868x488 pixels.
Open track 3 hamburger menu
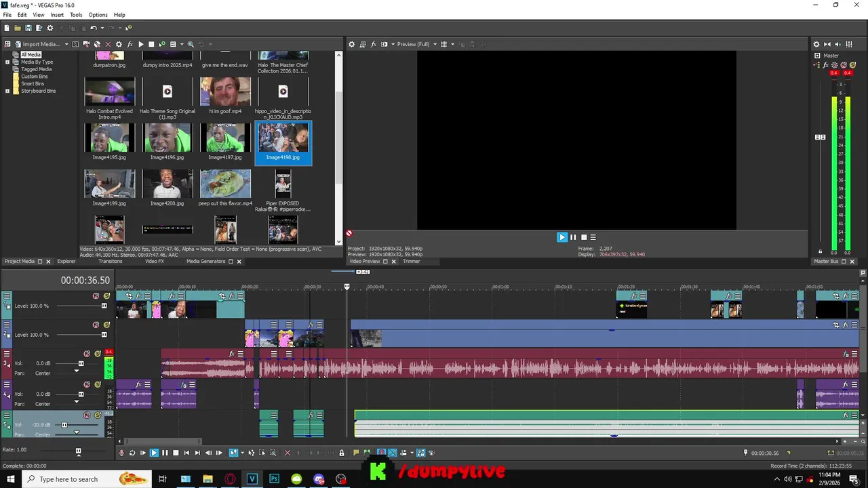7,354
